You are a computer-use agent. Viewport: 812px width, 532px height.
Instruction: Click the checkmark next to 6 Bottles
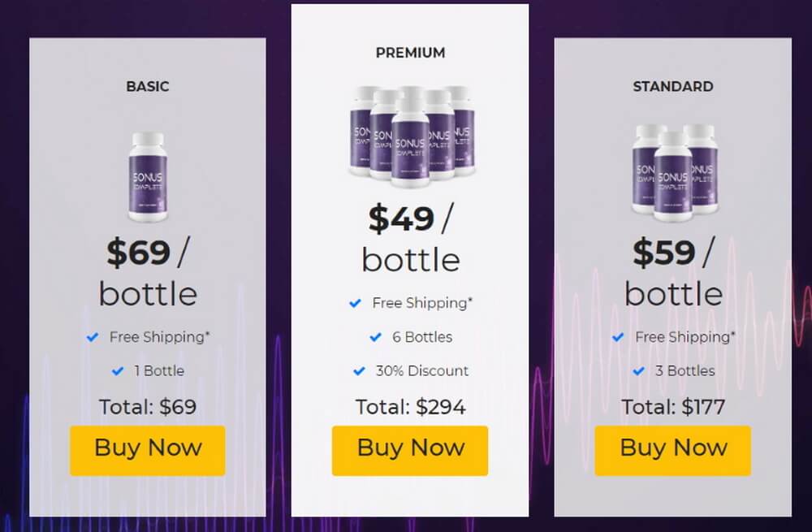coord(375,337)
